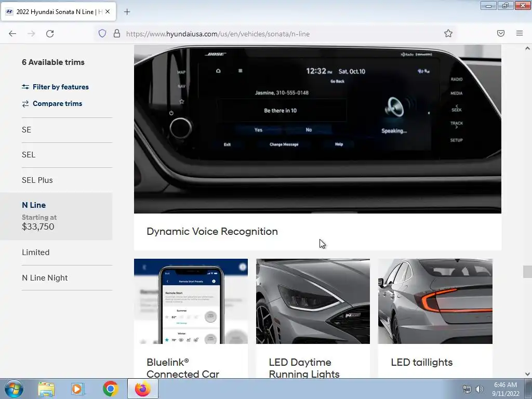Open the Bluelink phone app thumbnail

coord(191,301)
